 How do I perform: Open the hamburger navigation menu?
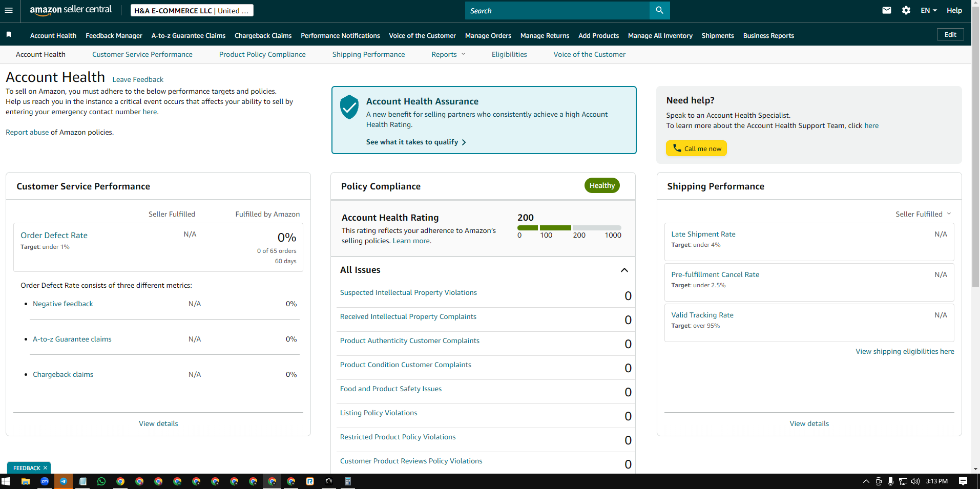(x=9, y=10)
